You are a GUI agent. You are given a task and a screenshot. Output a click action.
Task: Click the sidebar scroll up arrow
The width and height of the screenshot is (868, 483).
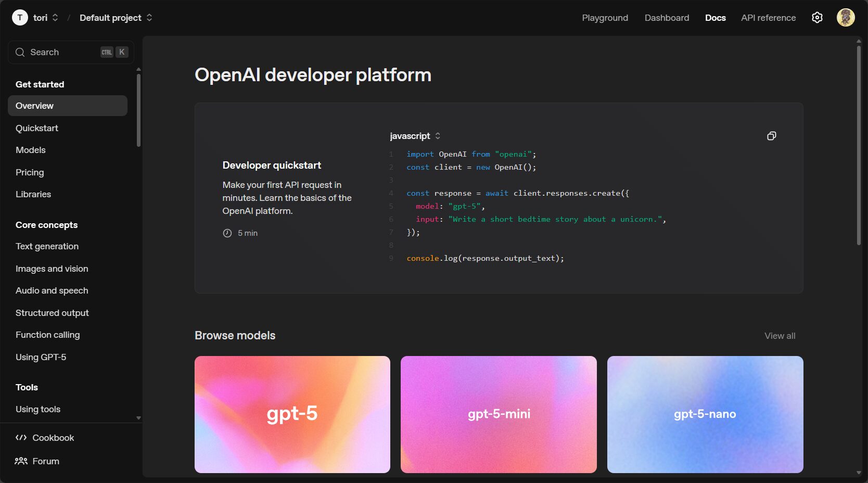[x=138, y=69]
